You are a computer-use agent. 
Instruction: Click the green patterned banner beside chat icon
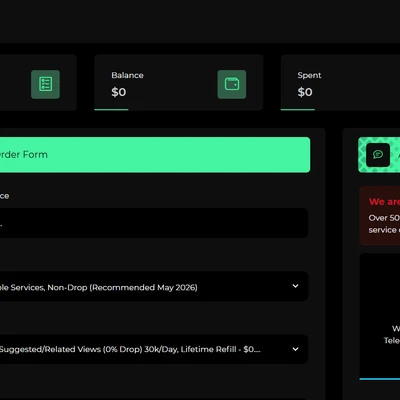pyautogui.click(x=379, y=155)
